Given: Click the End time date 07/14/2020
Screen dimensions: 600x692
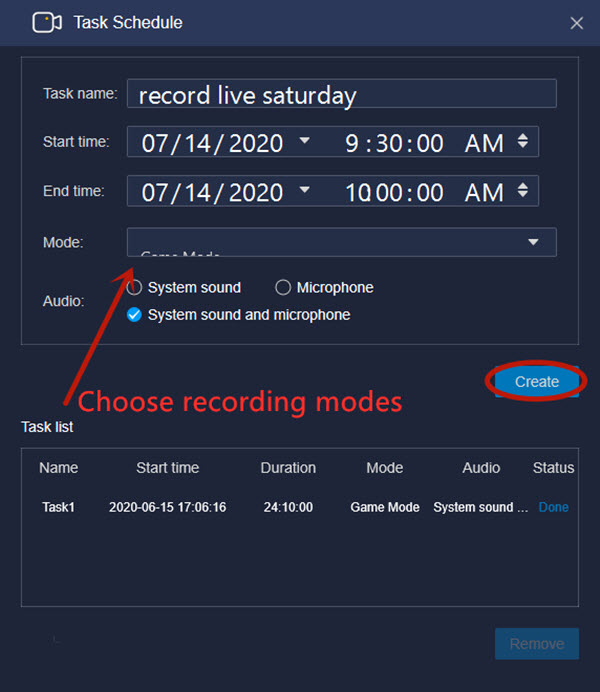Looking at the screenshot, I should click(212, 193).
